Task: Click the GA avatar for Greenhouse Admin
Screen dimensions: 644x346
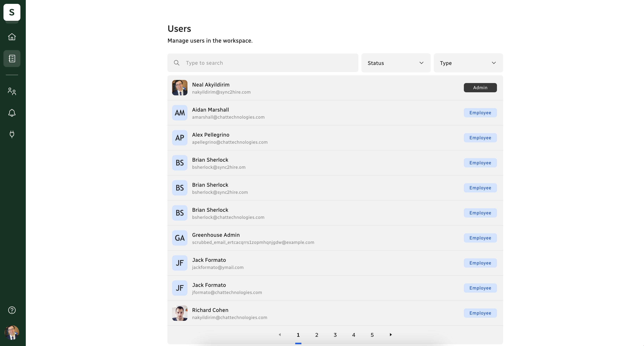Action: 180,238
